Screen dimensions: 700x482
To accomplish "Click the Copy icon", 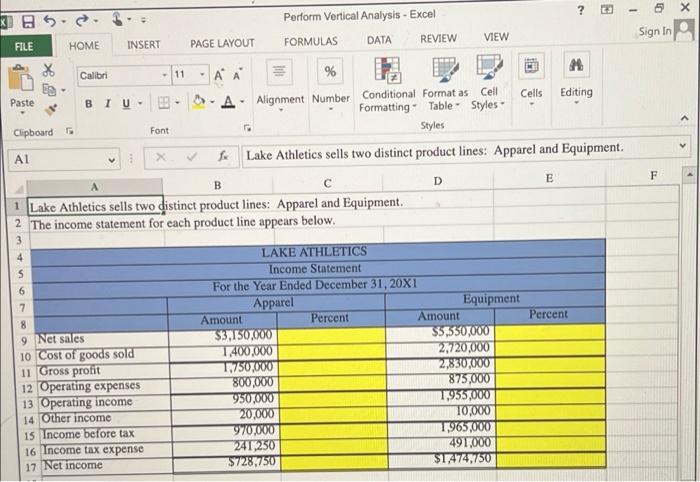I will click(49, 90).
